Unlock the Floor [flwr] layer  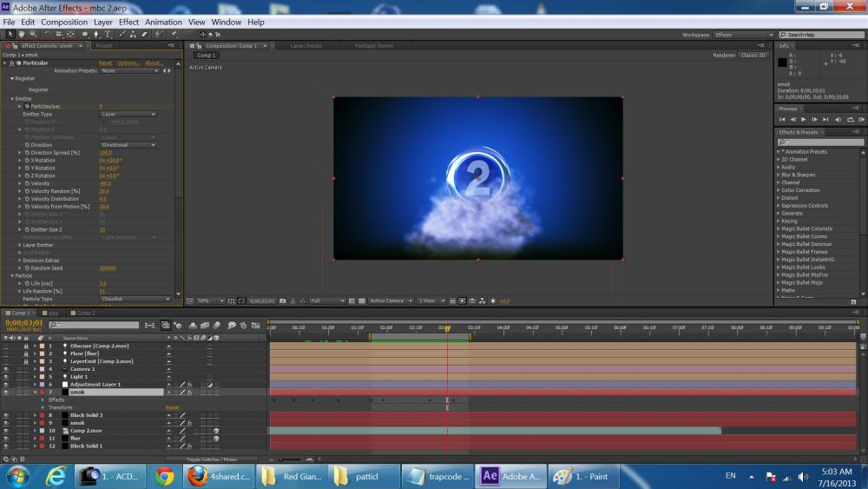[x=26, y=354]
